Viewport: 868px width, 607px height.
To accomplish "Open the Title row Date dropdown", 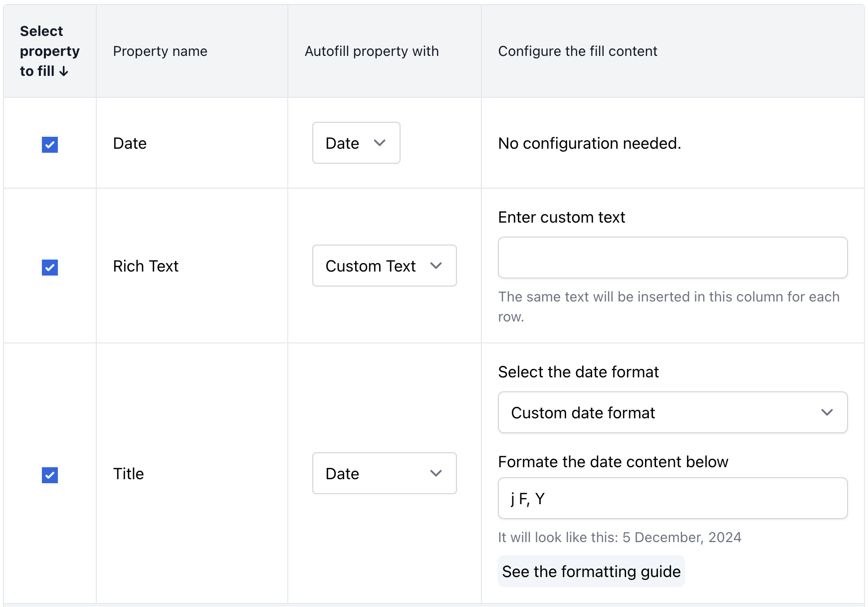I will click(x=385, y=473).
